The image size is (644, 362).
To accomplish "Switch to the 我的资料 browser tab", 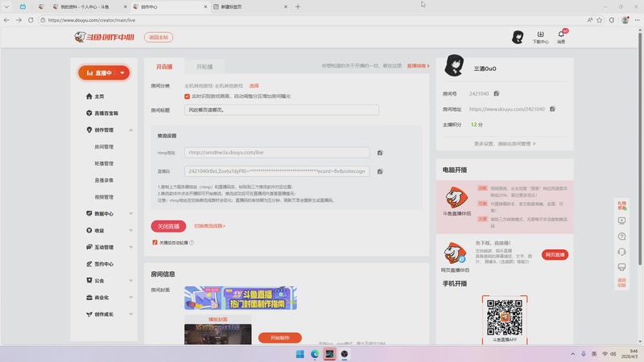I will click(x=89, y=6).
